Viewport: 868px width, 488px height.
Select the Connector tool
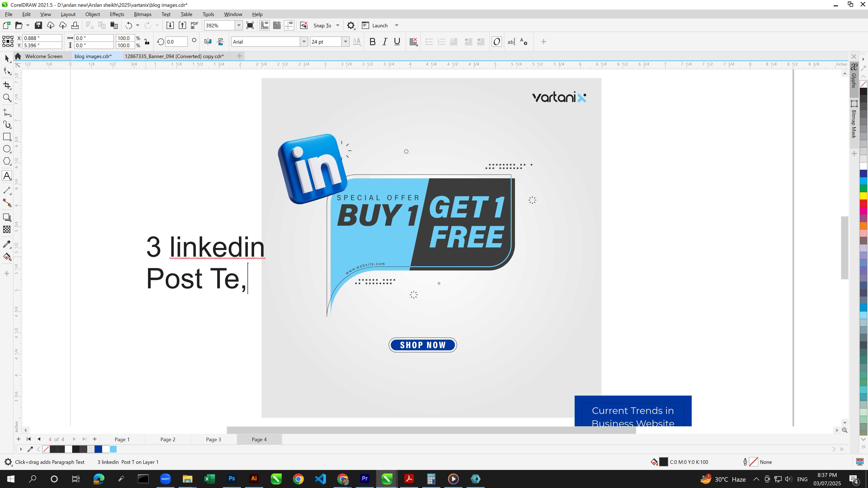tap(7, 203)
